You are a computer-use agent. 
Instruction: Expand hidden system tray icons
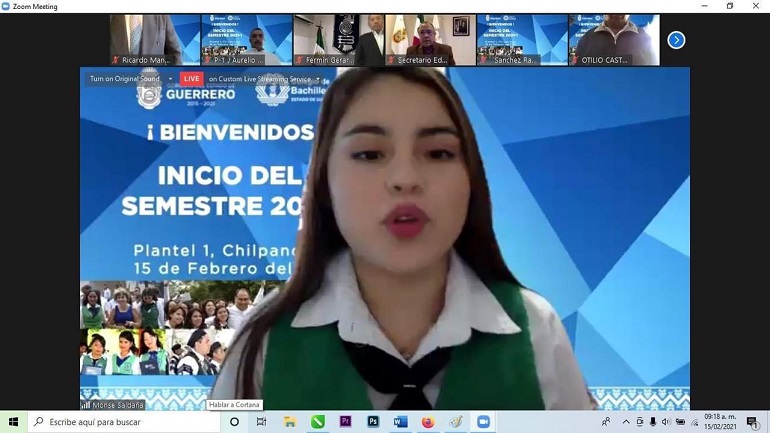pos(626,422)
